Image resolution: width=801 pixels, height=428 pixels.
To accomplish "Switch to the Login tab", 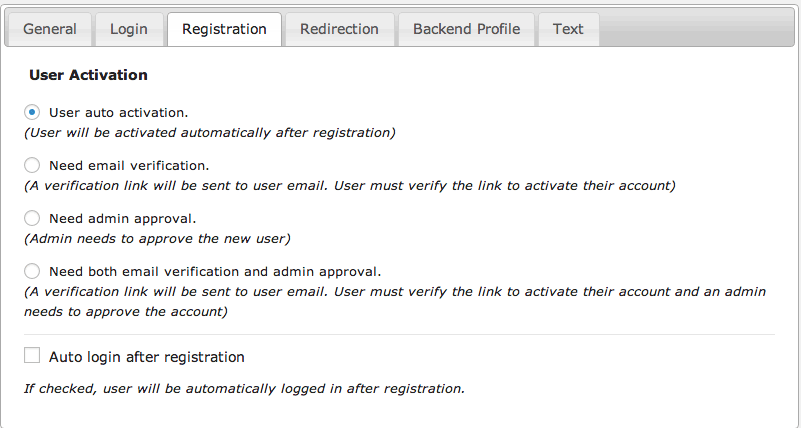I will 128,29.
